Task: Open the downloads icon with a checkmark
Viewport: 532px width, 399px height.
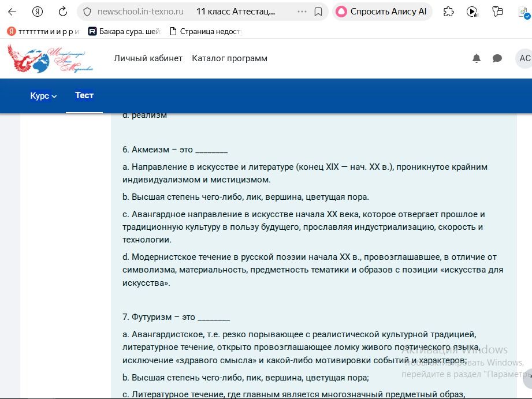Action: point(524,13)
